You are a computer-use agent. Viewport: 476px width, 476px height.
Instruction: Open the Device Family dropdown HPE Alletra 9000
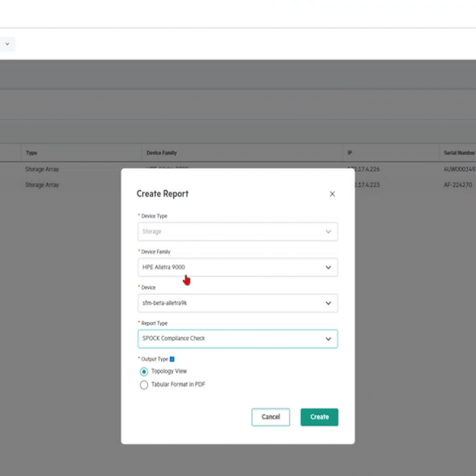[238, 267]
